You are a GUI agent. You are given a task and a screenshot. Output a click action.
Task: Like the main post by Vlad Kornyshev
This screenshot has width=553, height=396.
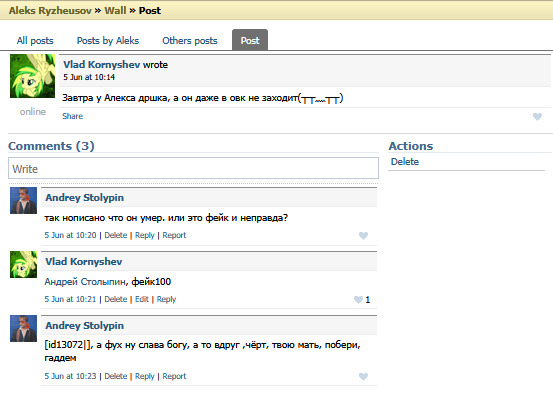pos(537,116)
